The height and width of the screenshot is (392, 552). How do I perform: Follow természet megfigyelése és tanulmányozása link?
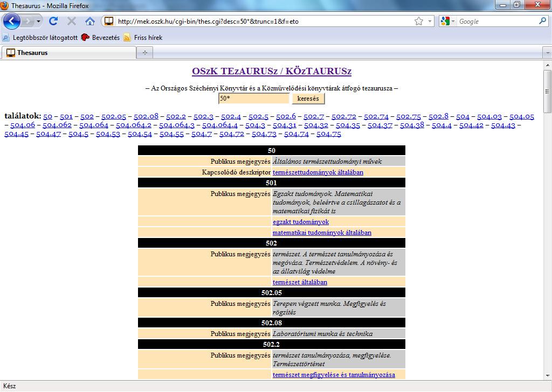click(334, 375)
